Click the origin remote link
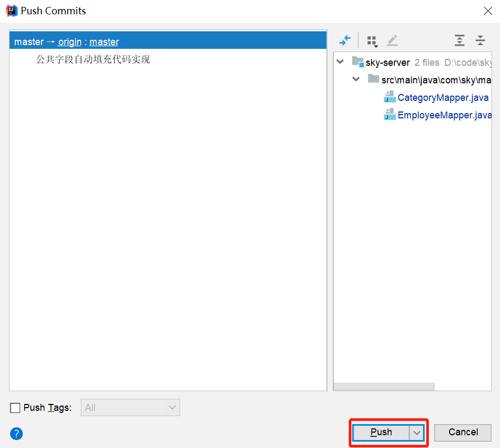Image resolution: width=500 pixels, height=448 pixels. 70,42
